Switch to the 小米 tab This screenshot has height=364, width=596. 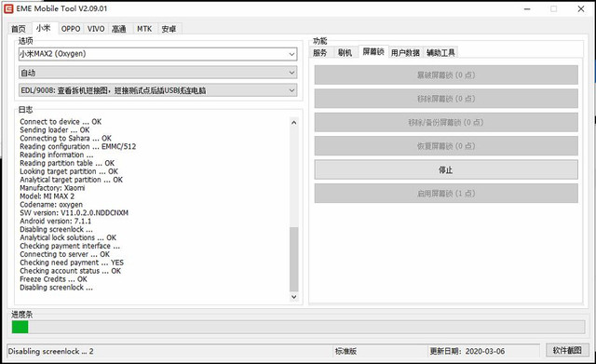(44, 28)
